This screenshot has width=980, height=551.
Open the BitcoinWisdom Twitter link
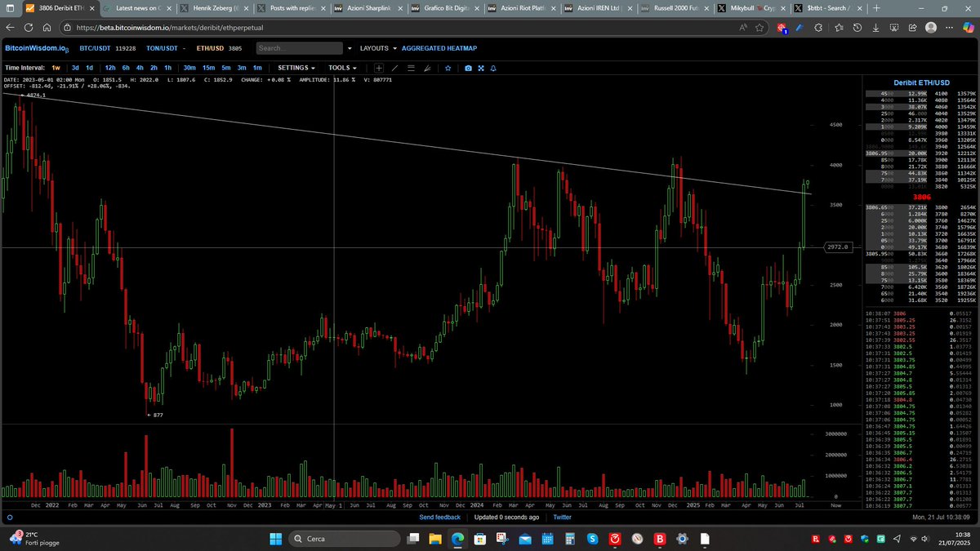(562, 517)
